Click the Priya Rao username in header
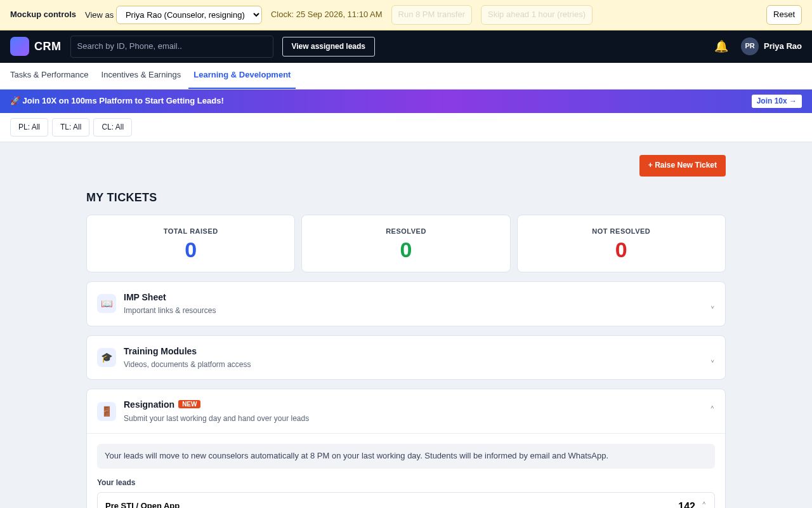Image resolution: width=812 pixels, height=508 pixels. (783, 46)
